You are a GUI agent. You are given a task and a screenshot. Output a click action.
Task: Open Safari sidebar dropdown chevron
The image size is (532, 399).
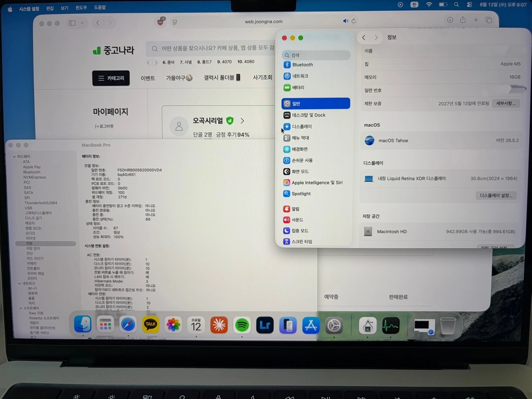82,23
